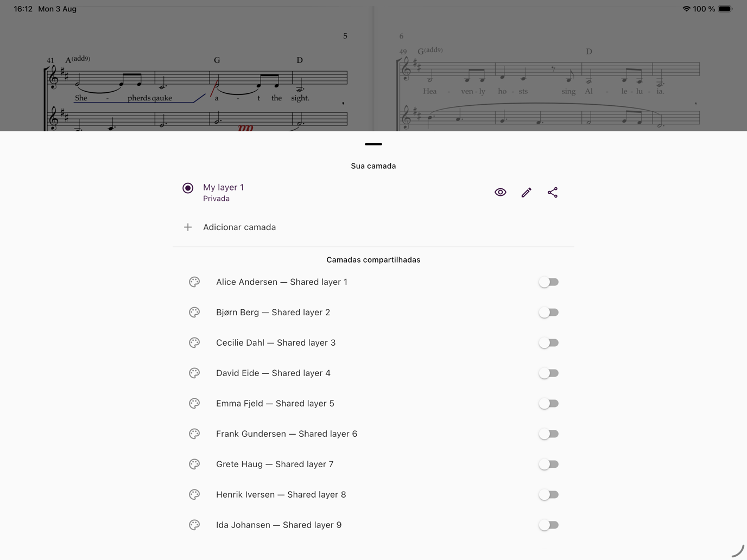The width and height of the screenshot is (747, 560).
Task: Turn on Frank Gundersen Shared layer 6
Action: [x=548, y=434]
